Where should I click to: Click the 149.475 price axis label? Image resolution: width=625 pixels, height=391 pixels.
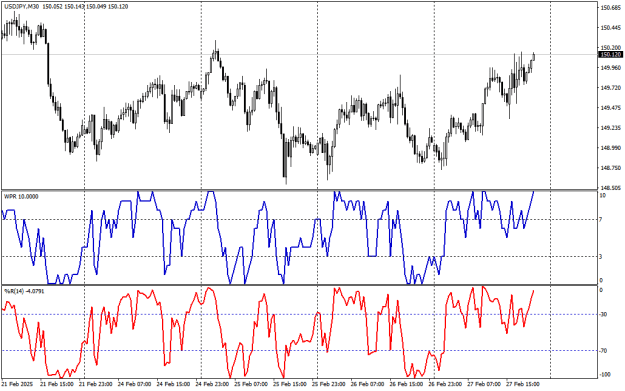point(611,108)
